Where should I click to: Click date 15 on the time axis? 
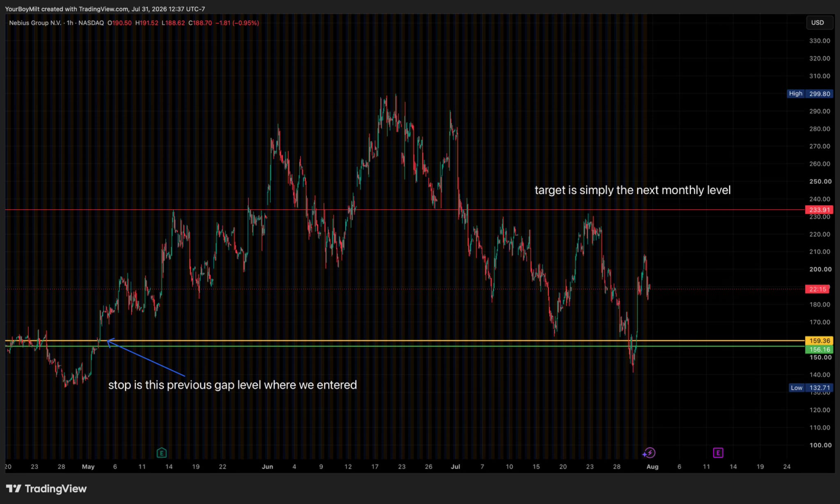click(x=536, y=467)
